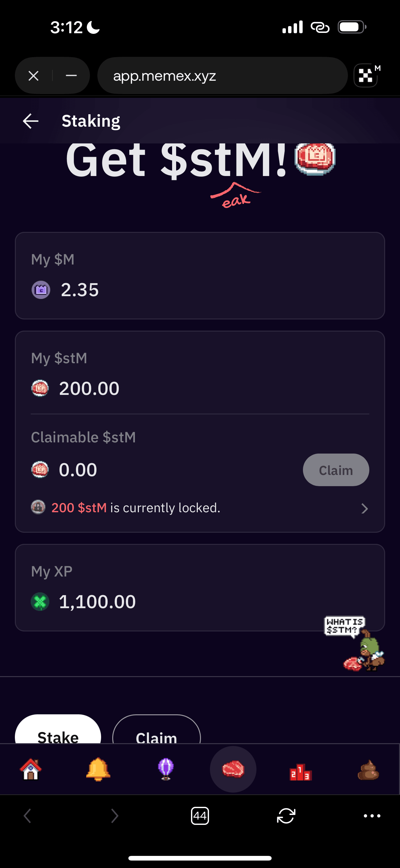The image size is (400, 868).
Task: Select the steak staking nav icon
Action: click(233, 769)
